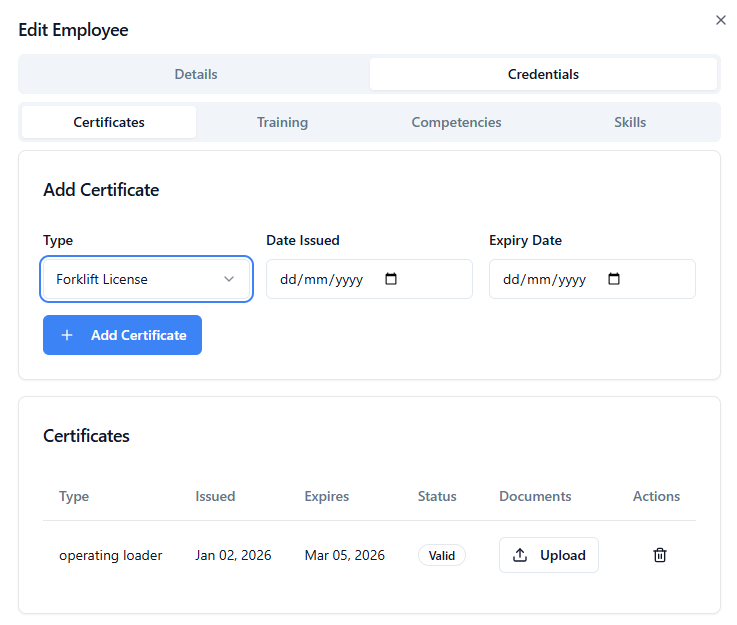737x625 pixels.
Task: Delete operating loader certificate via trash icon
Action: [x=660, y=555]
